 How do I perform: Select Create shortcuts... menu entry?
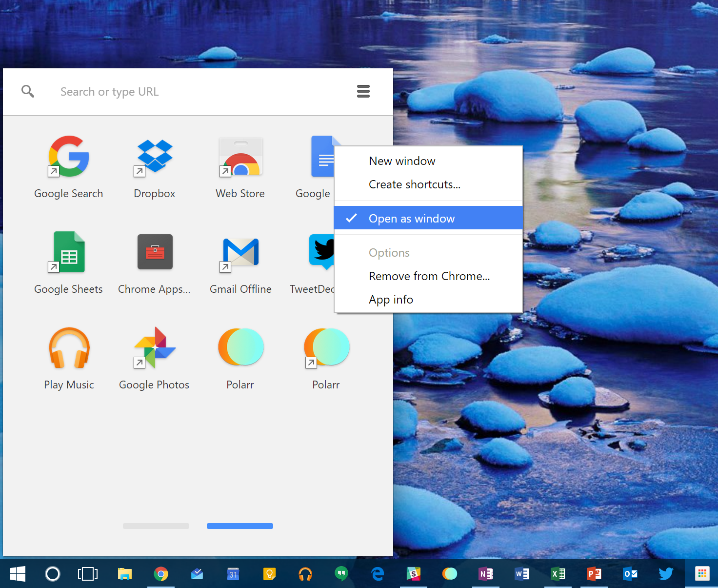tap(428, 184)
